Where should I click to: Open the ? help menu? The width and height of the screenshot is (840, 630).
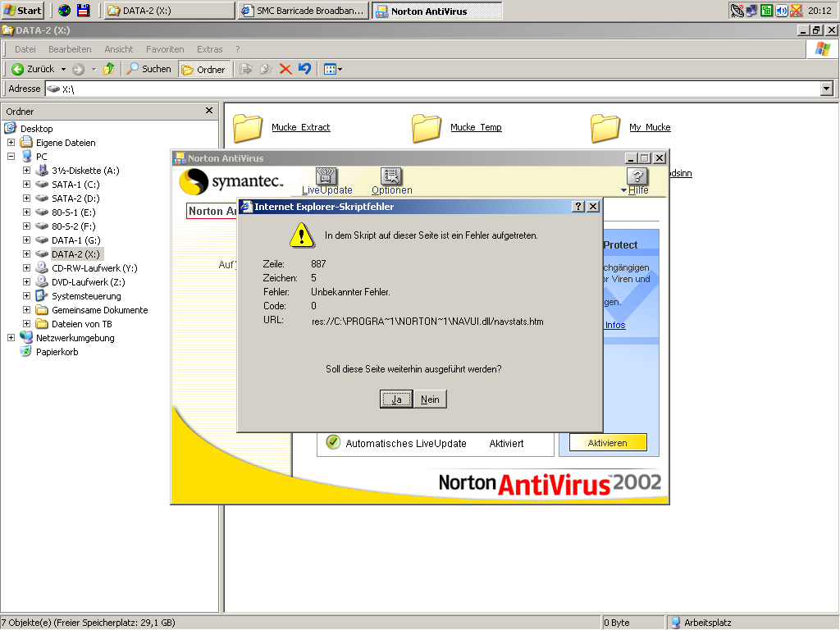238,49
